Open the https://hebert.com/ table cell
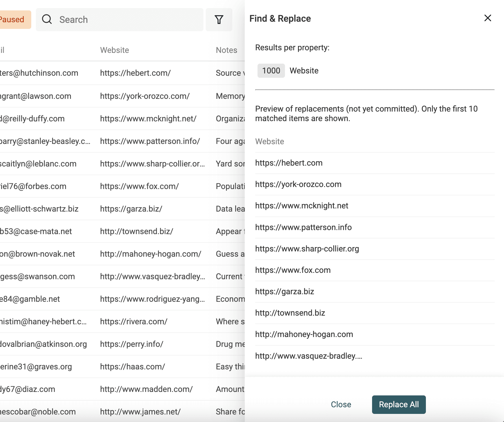The height and width of the screenshot is (422, 504). point(135,73)
